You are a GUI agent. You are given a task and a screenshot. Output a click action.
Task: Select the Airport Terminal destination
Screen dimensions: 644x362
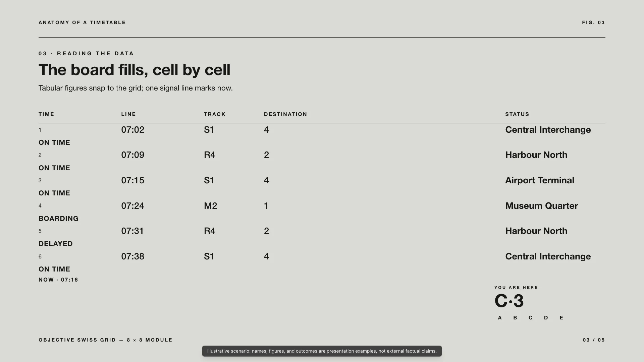tap(540, 180)
